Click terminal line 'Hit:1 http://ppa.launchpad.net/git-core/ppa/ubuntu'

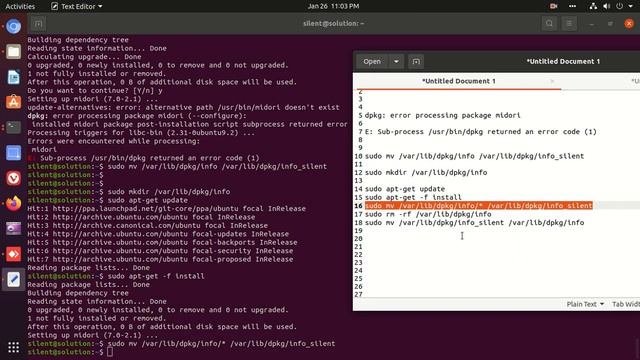167,209
